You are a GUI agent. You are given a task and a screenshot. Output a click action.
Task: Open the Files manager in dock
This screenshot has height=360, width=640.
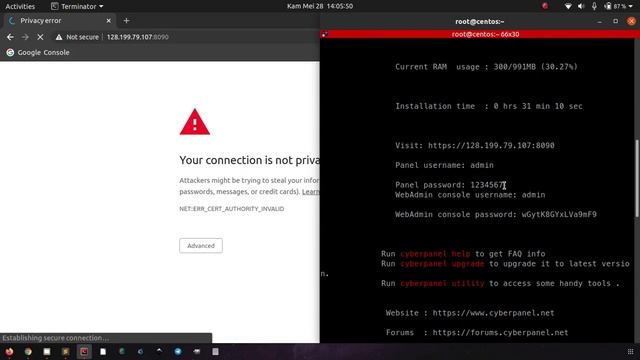(47, 351)
